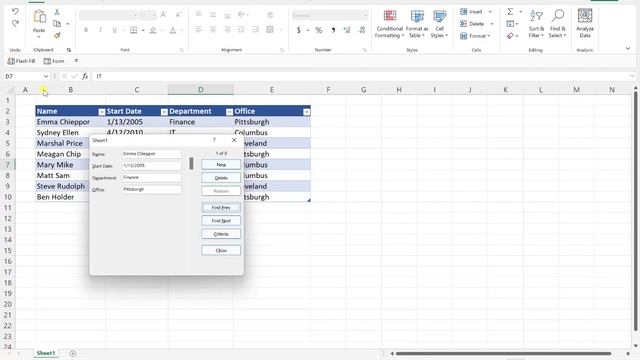Click the Undo arrow icon
This screenshot has height=360, width=640.
point(15,11)
